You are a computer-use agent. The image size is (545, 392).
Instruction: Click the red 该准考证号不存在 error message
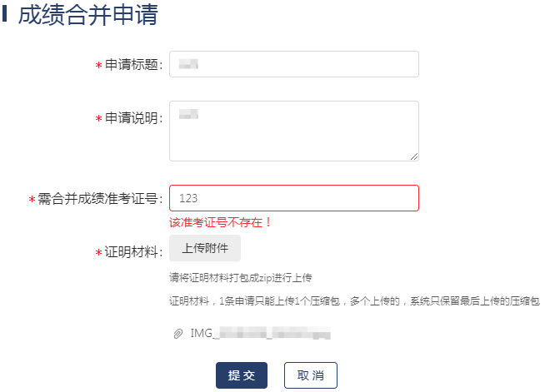221,222
